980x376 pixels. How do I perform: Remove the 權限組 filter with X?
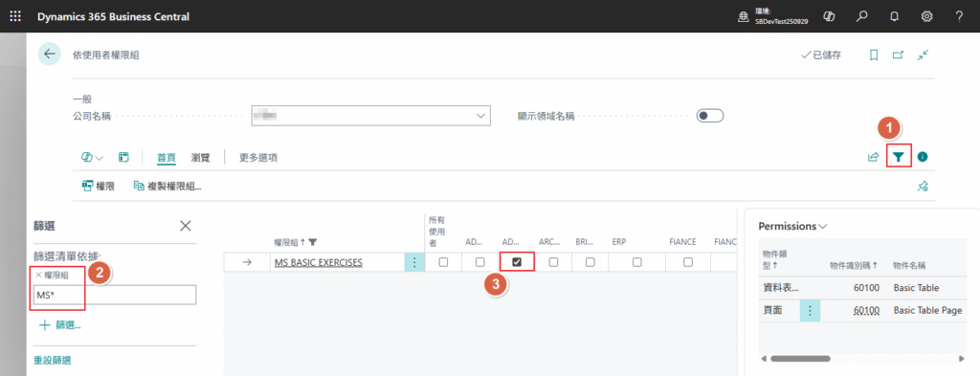pos(38,275)
